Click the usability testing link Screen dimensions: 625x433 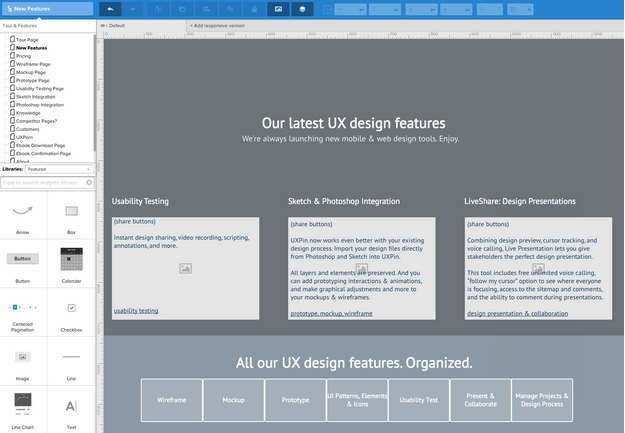[x=136, y=311]
